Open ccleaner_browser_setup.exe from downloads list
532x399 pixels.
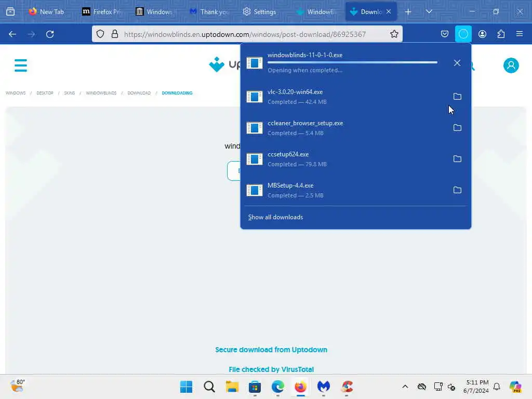pos(345,128)
